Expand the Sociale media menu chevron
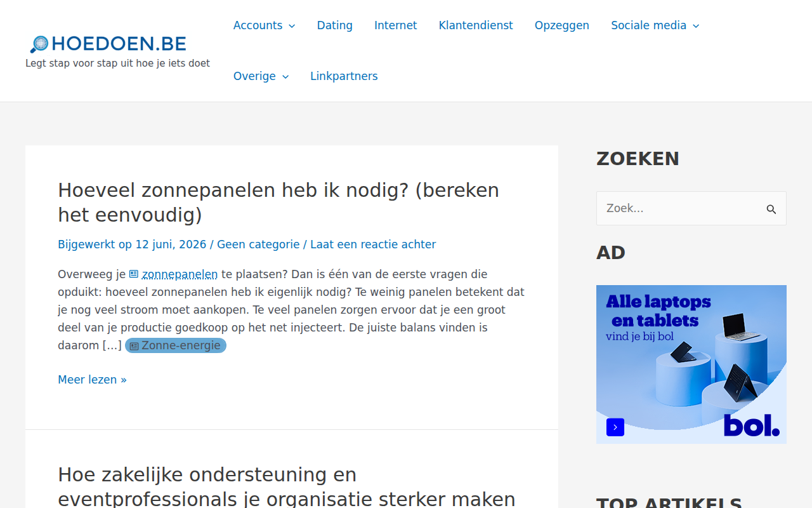The height and width of the screenshot is (508, 812). [x=696, y=26]
